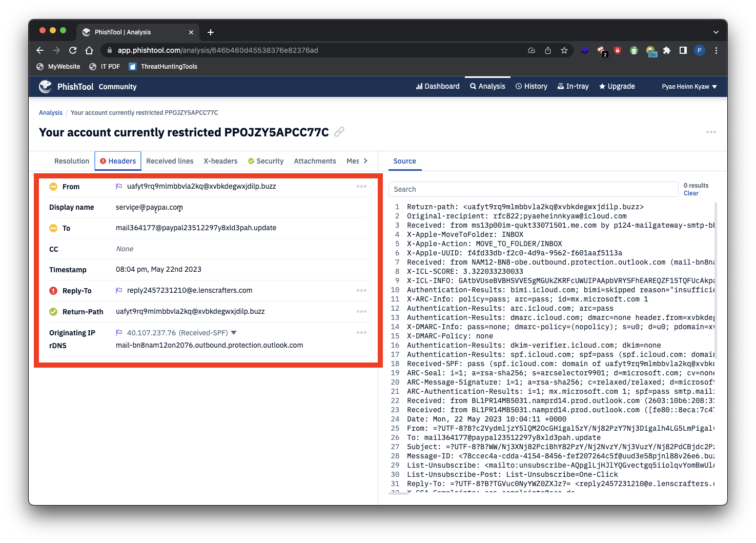Open the Pyae Heinn Kyaw user dropdown
This screenshot has width=756, height=543.
coord(689,87)
